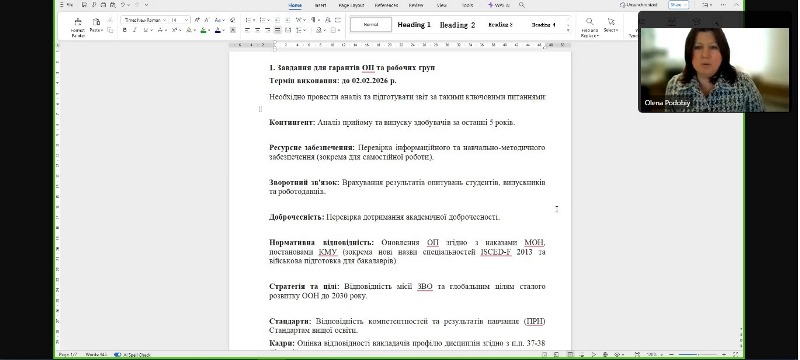Screen dimensions: 800x360
Task: Click the zoom out minus icon in status bar
Action: (671, 354)
